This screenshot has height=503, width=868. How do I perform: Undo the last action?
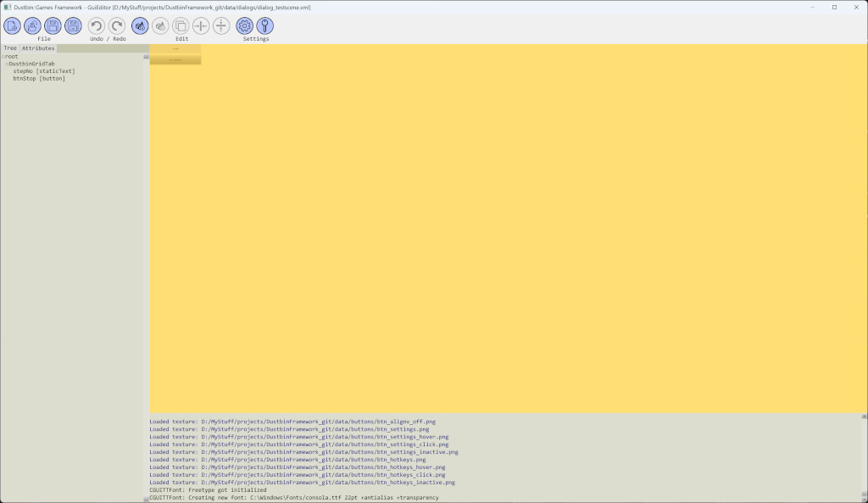coord(97,26)
